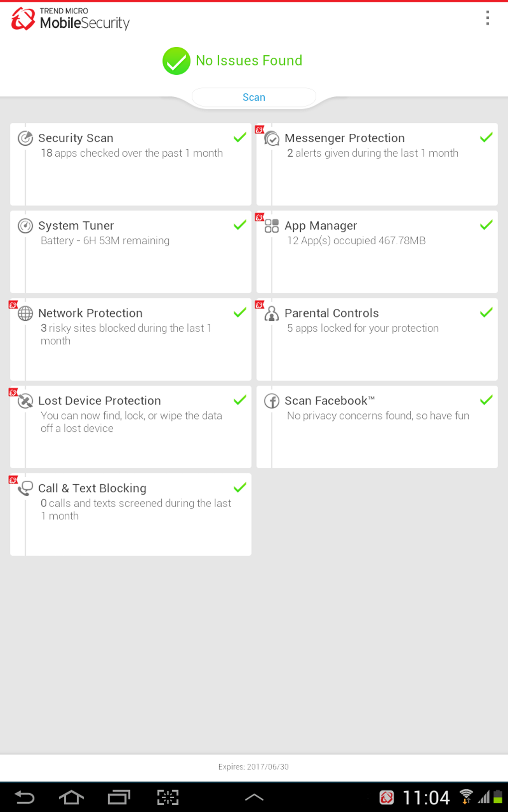Select the Network Protection globe icon
The width and height of the screenshot is (508, 812).
(25, 313)
